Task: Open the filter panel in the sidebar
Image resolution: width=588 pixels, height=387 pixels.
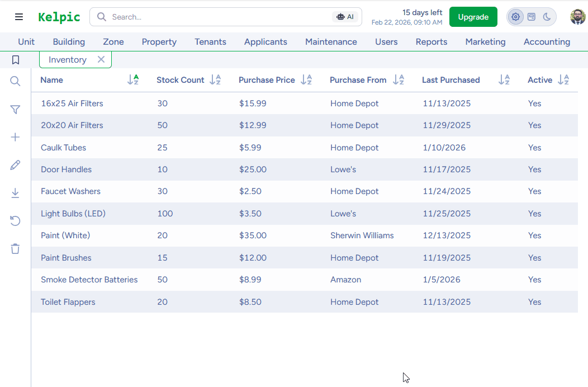Action: coord(15,109)
